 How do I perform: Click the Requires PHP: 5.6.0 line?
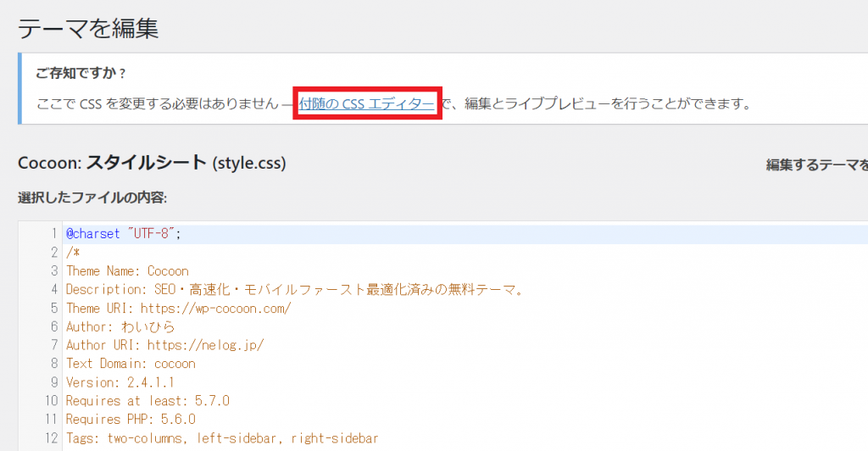coord(131,419)
